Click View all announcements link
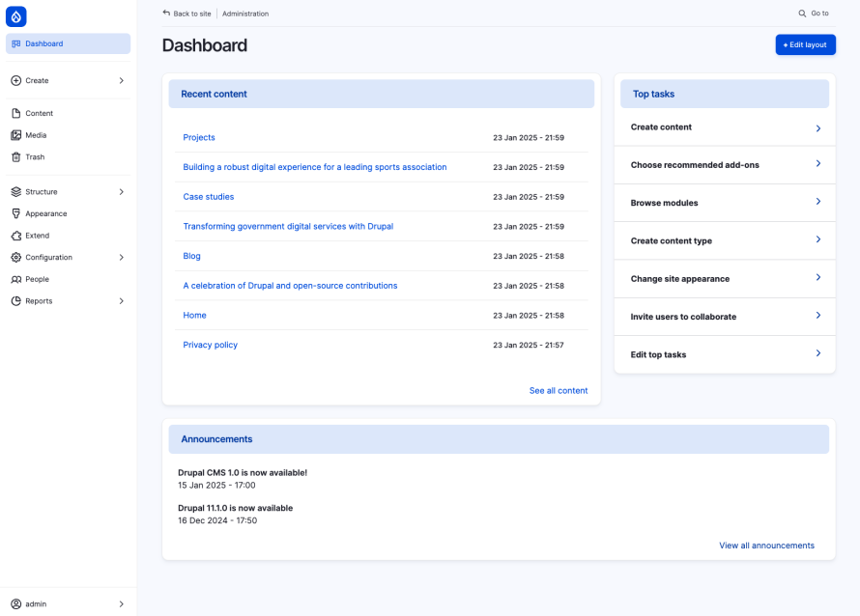Viewport: 860px width, 616px height. point(767,546)
